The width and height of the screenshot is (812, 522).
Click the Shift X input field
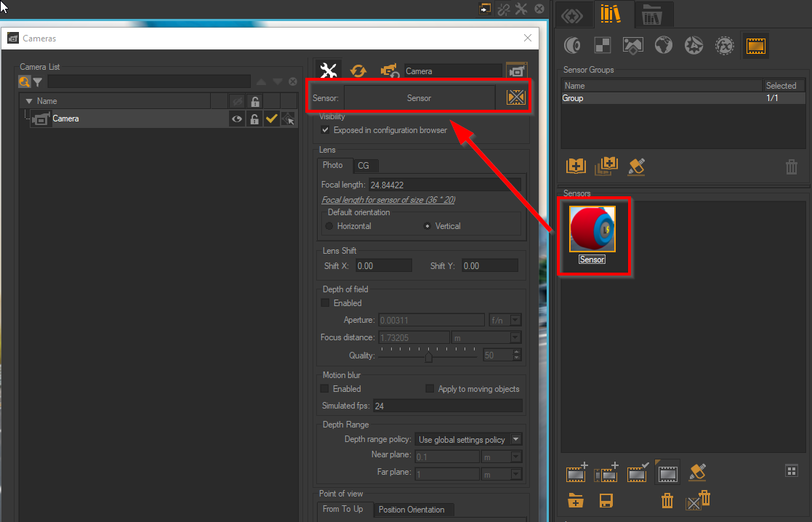point(384,265)
